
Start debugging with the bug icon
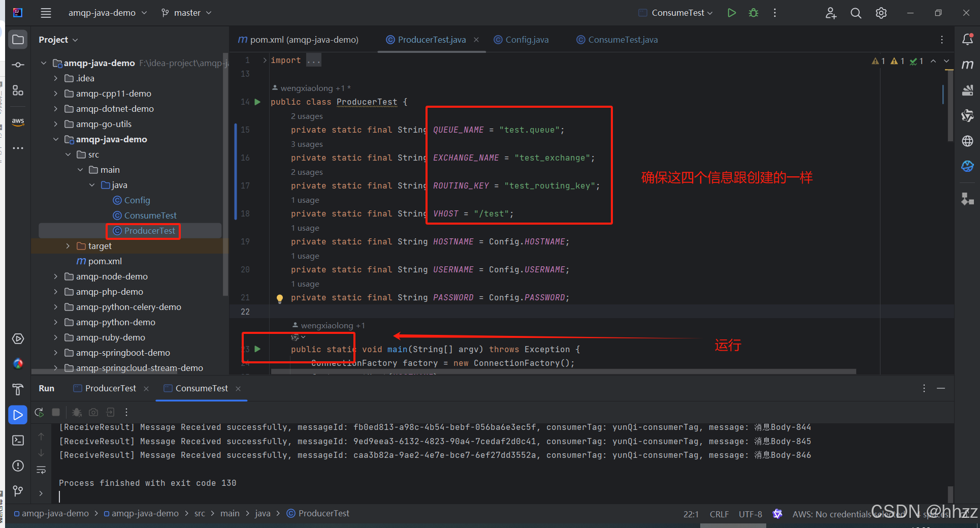[x=754, y=13]
